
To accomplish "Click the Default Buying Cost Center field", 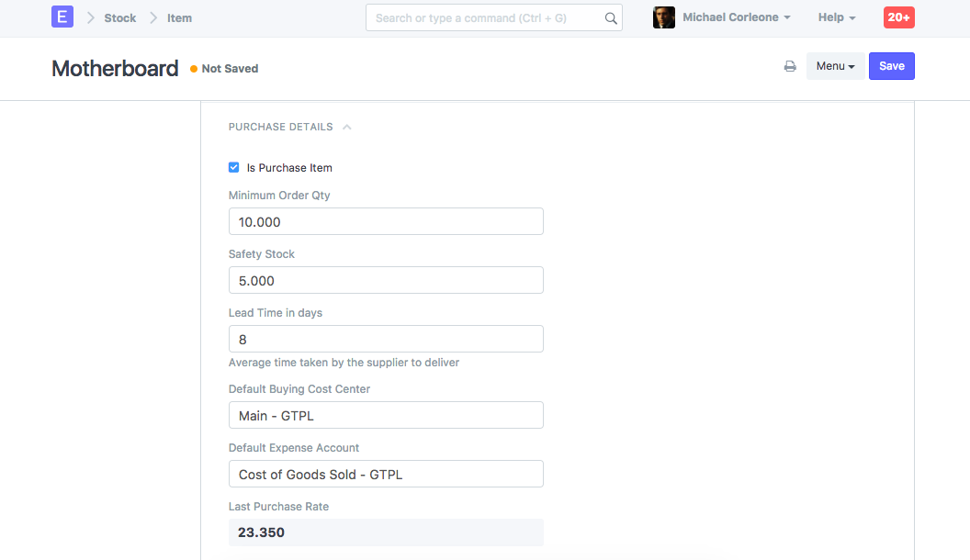I will click(x=386, y=415).
